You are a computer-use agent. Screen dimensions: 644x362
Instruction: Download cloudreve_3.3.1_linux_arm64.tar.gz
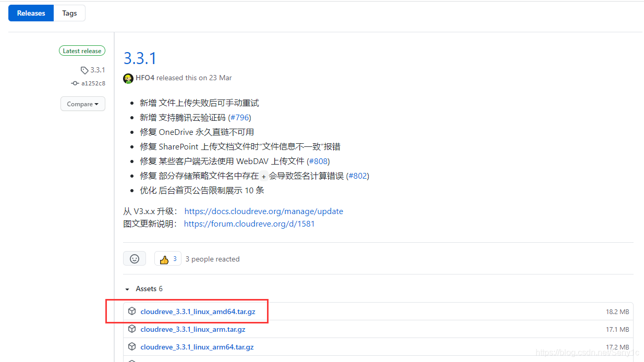coord(197,347)
